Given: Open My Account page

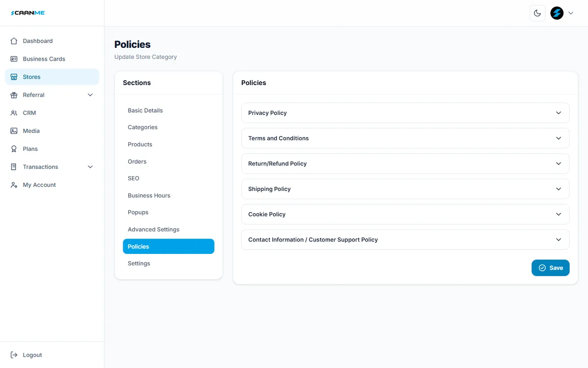Looking at the screenshot, I should click(x=52, y=184).
